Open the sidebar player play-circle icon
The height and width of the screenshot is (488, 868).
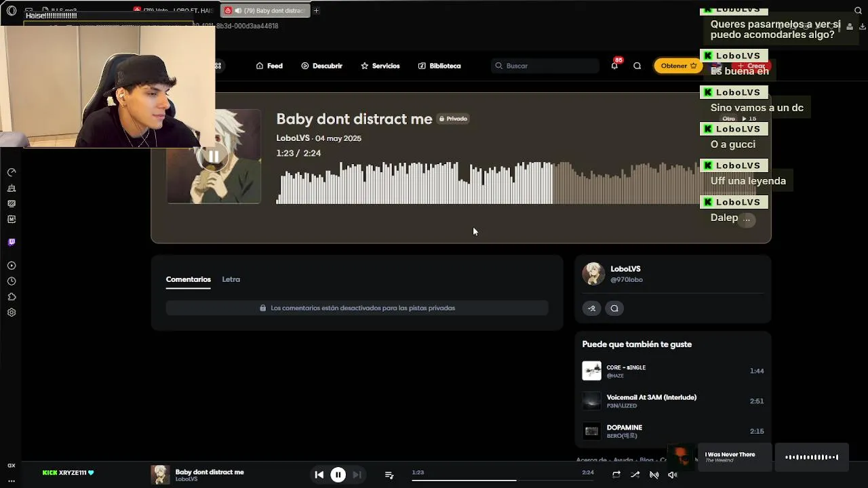click(x=12, y=266)
